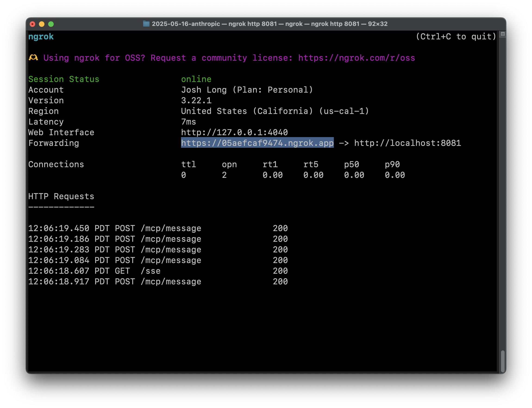Screen dimensions: 532x408
Task: Click the folder icon in title bar
Action: point(146,24)
